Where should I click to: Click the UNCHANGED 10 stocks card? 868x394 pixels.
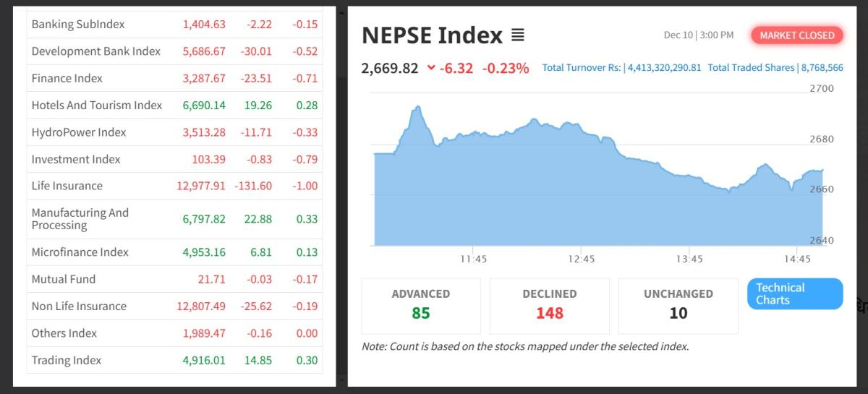pyautogui.click(x=678, y=304)
